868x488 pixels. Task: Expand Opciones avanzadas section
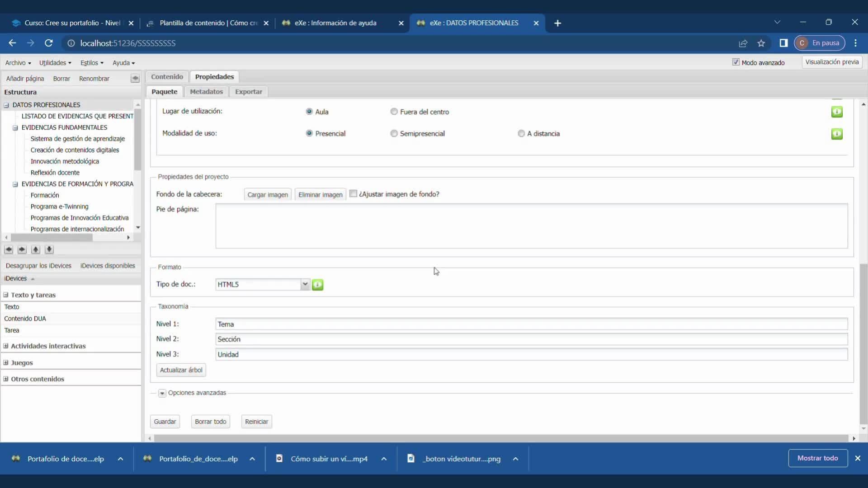tap(162, 393)
